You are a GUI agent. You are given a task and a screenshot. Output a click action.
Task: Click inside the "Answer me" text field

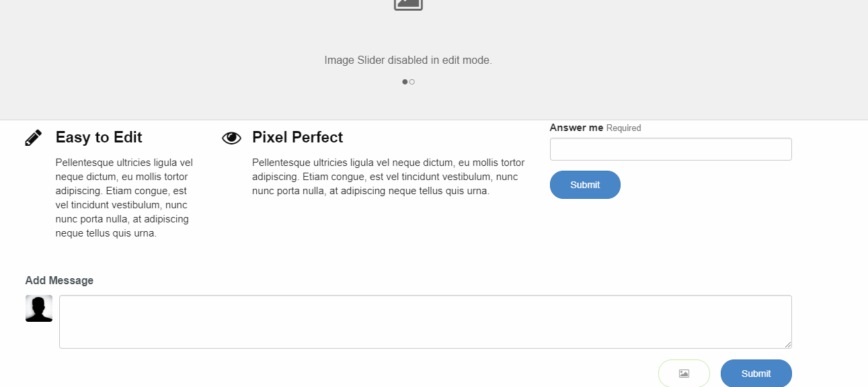670,148
